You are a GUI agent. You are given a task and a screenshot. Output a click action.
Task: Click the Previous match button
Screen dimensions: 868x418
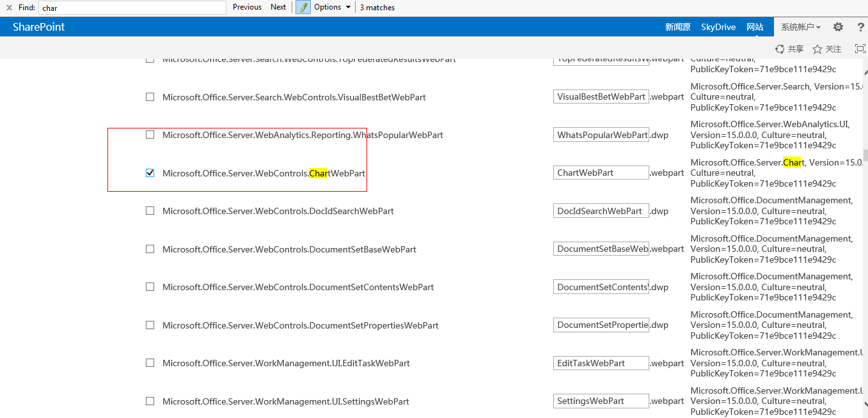point(247,7)
